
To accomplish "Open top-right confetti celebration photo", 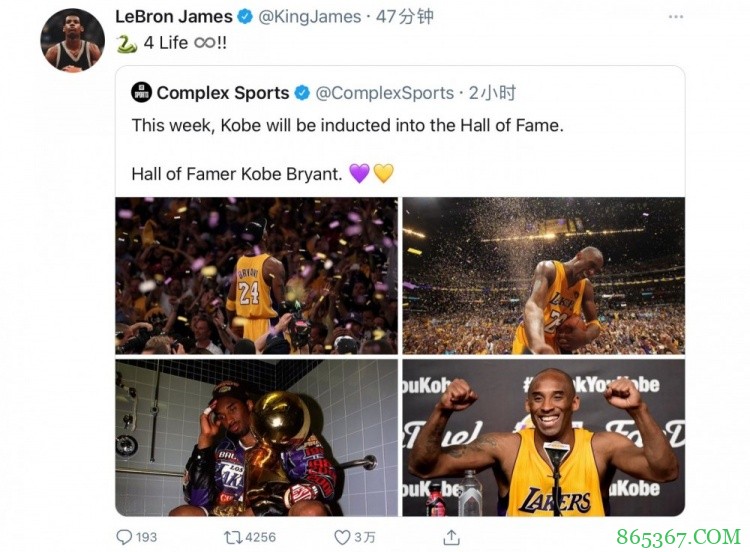I will 543,276.
